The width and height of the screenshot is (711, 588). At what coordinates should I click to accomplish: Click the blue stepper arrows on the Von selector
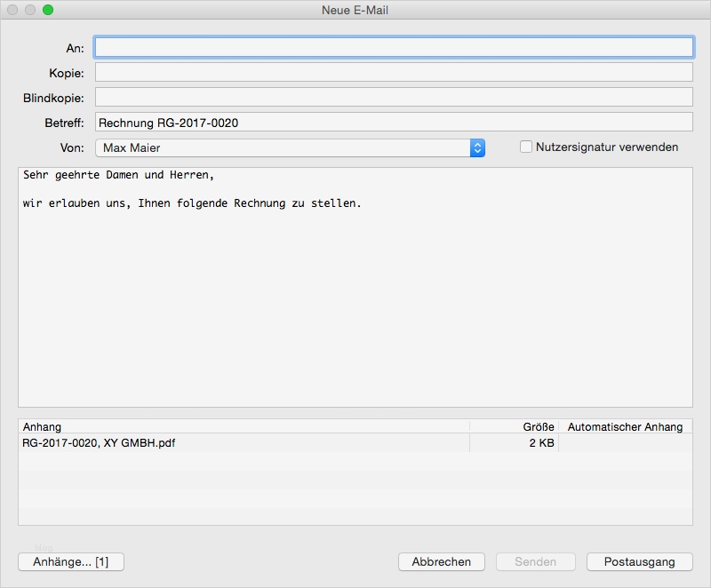pyautogui.click(x=476, y=147)
